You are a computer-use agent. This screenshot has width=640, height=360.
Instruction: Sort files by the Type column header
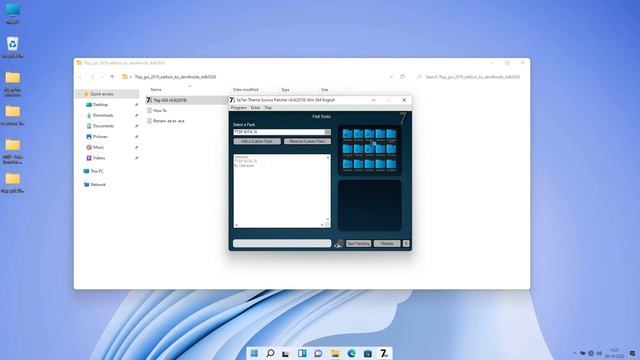pos(285,89)
